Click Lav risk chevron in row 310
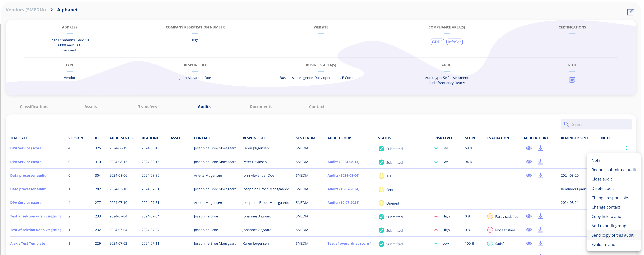This screenshot has height=255, width=644. point(436,162)
